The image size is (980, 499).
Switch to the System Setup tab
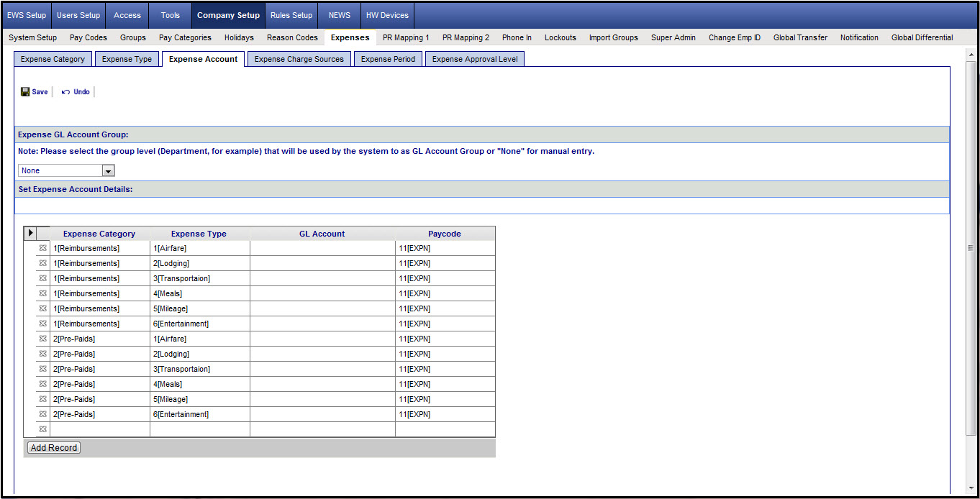[33, 37]
